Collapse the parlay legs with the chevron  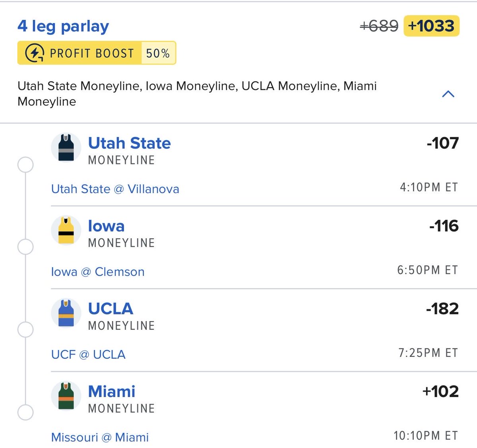[448, 94]
